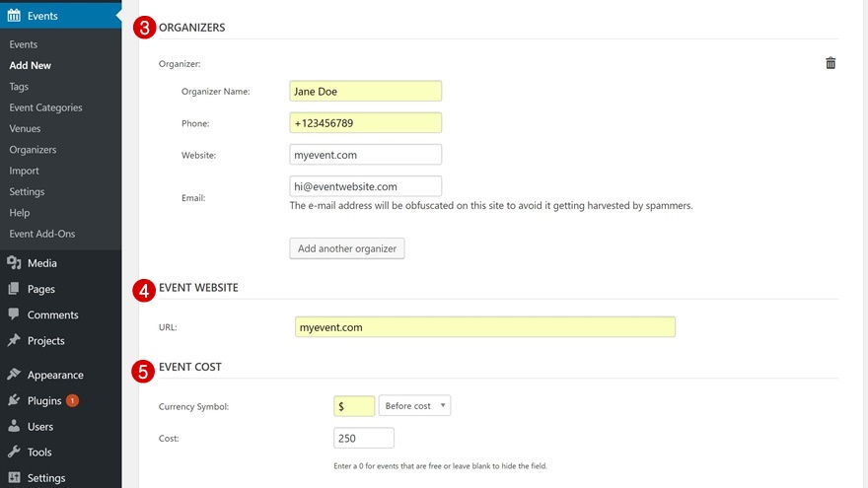This screenshot has width=868, height=488.
Task: Open the Before cost position dropdown
Action: click(414, 406)
